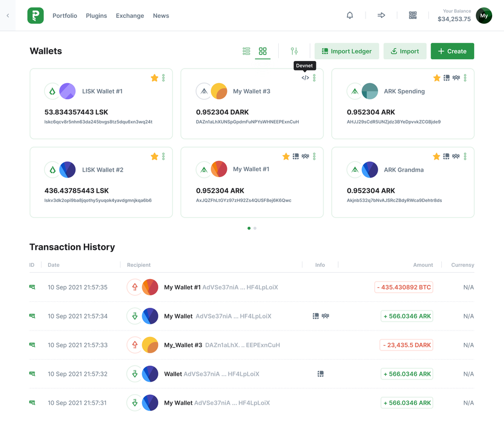Switch to wallet list view
The width and height of the screenshot is (504, 432).
(x=246, y=51)
